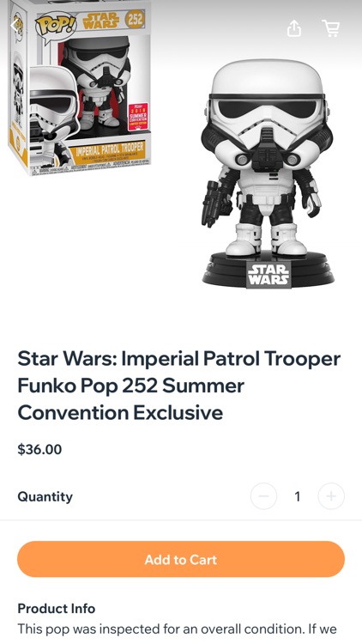Click the trooper figure's blaster
The height and width of the screenshot is (644, 362).
pyautogui.click(x=213, y=204)
